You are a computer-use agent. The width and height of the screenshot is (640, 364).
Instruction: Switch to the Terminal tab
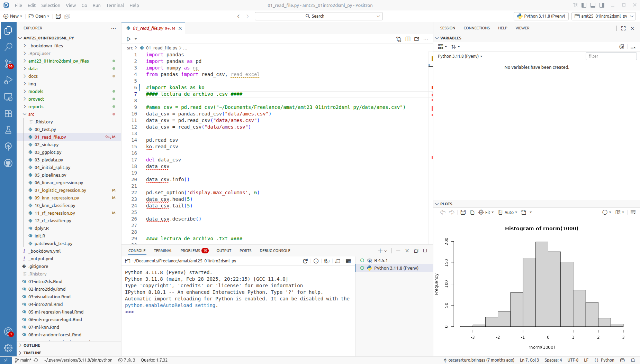click(x=163, y=251)
